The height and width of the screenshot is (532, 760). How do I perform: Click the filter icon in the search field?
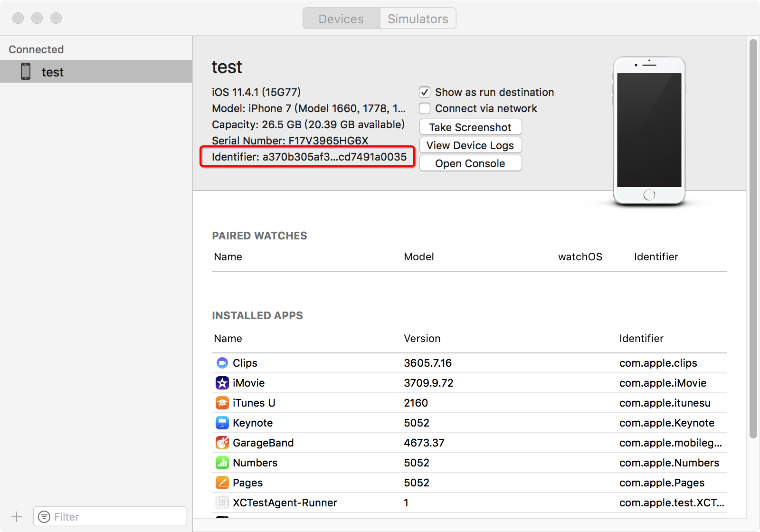[44, 517]
